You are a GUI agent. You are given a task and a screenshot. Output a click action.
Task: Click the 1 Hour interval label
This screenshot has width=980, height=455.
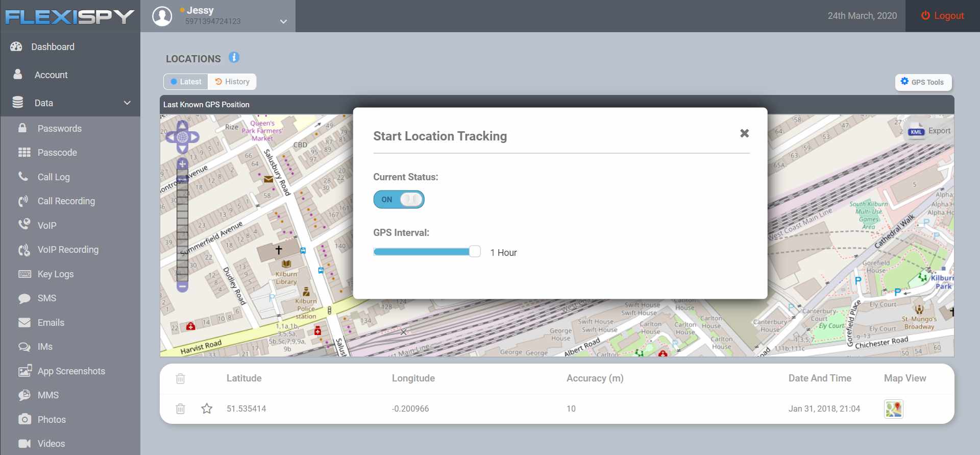504,253
